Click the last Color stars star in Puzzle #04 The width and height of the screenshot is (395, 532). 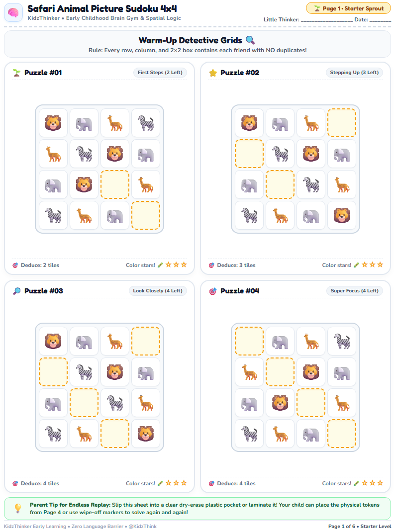pyautogui.click(x=380, y=483)
